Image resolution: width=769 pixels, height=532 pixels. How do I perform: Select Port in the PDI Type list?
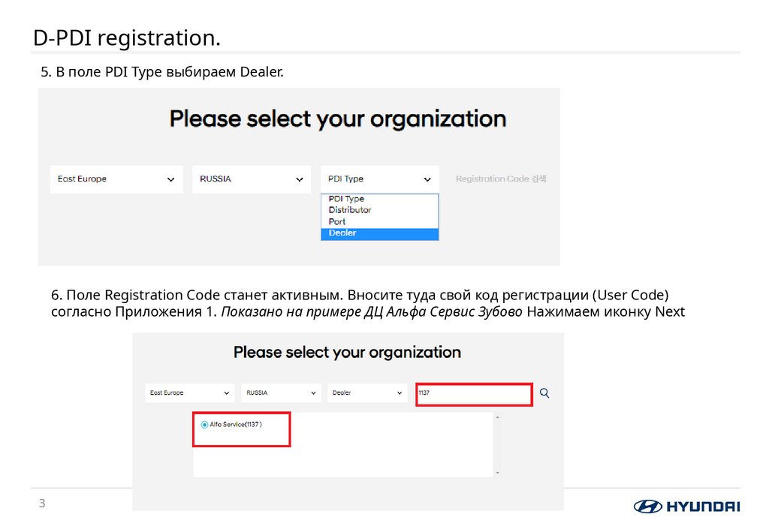coord(379,221)
